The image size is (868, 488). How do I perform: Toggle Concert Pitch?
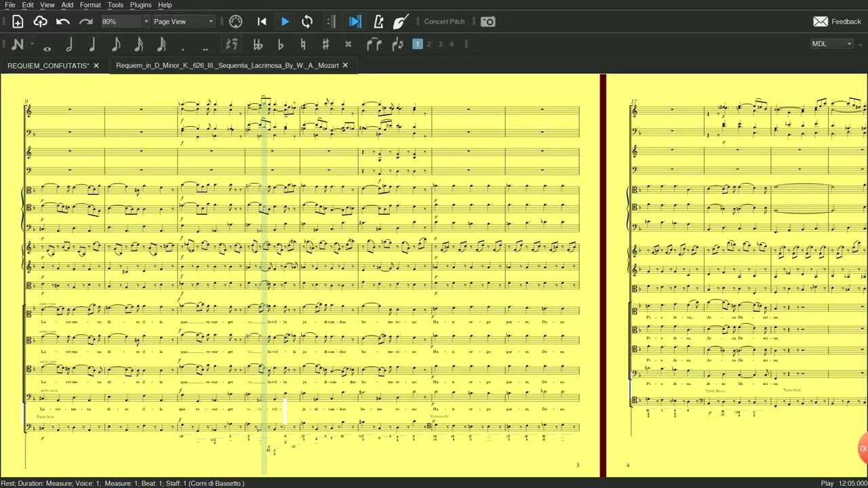click(x=444, y=22)
